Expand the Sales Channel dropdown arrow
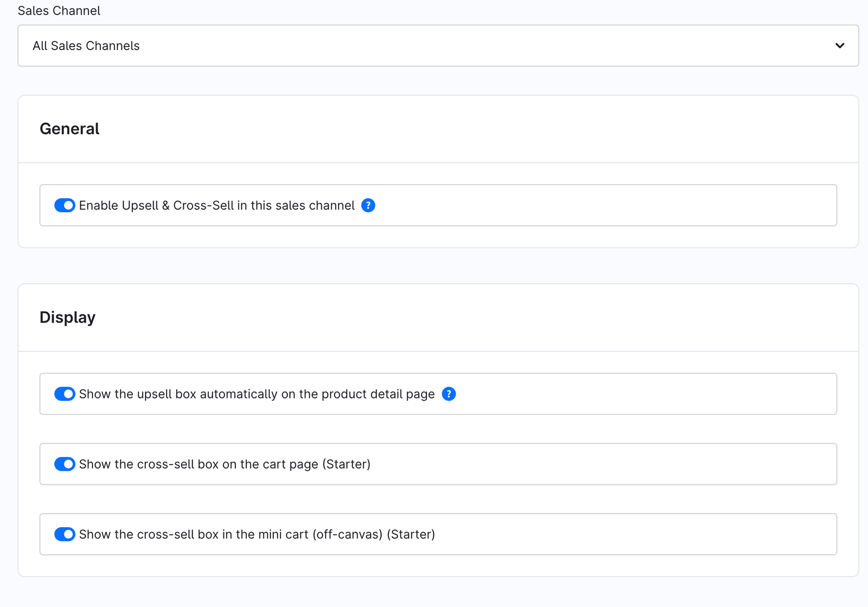This screenshot has width=868, height=607. (x=840, y=46)
